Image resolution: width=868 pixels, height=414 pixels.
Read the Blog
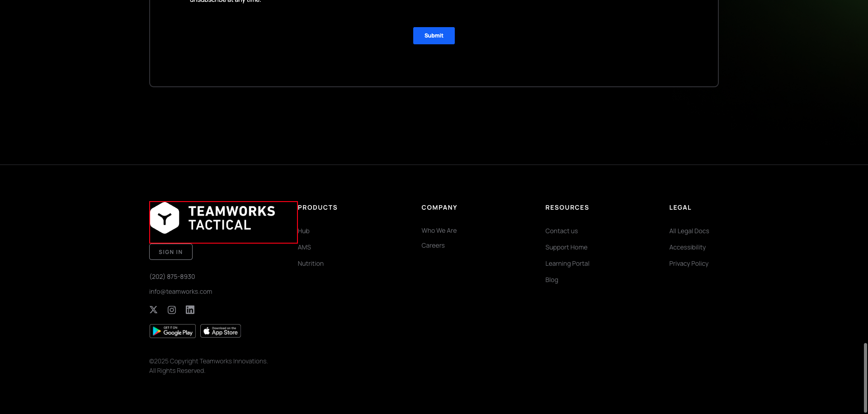tap(551, 280)
